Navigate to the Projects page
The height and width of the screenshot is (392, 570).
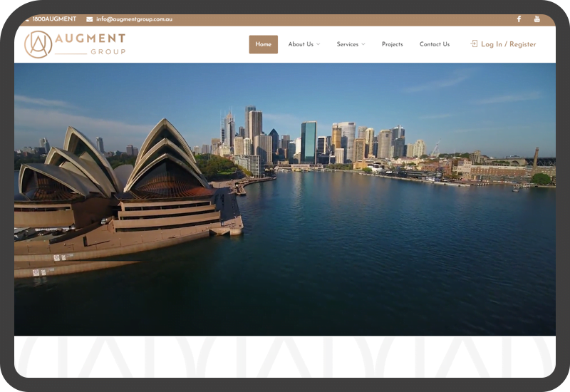392,44
